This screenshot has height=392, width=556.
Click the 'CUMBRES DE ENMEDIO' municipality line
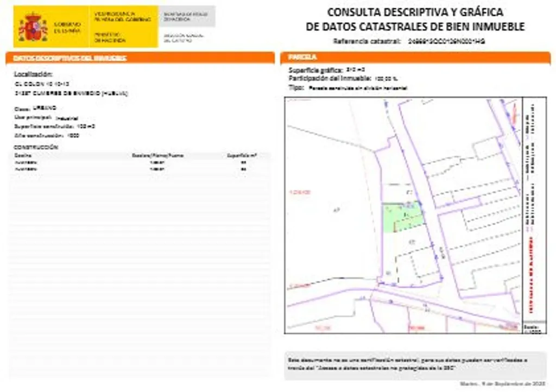click(71, 93)
